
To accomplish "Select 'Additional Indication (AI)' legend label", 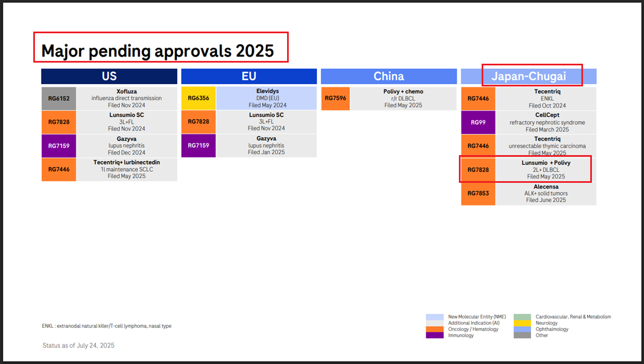I will point(474,323).
